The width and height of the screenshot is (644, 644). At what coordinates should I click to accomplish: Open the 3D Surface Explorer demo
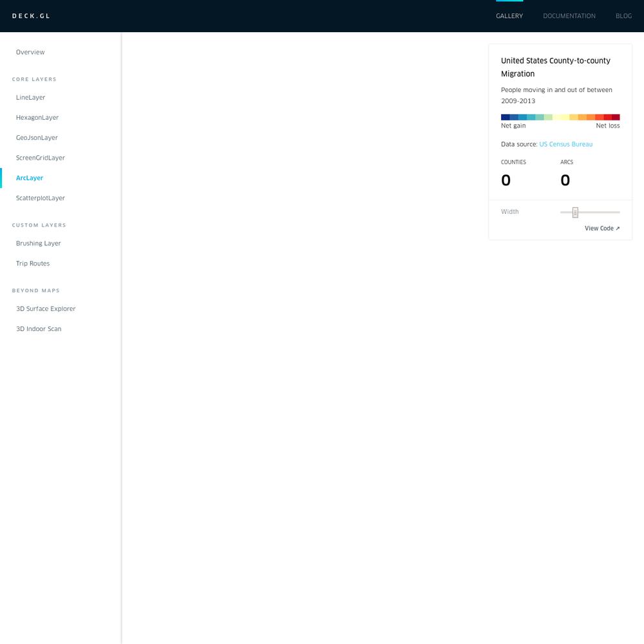tap(46, 308)
